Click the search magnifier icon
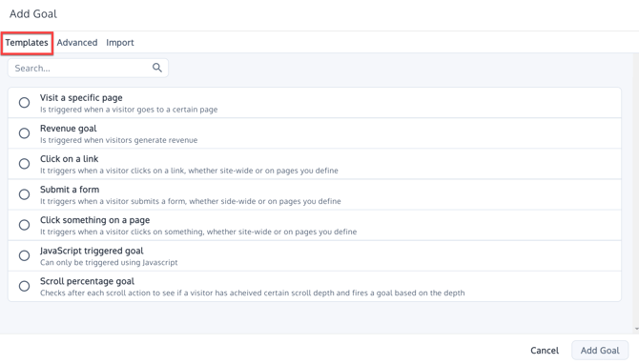The image size is (639, 364). 157,68
